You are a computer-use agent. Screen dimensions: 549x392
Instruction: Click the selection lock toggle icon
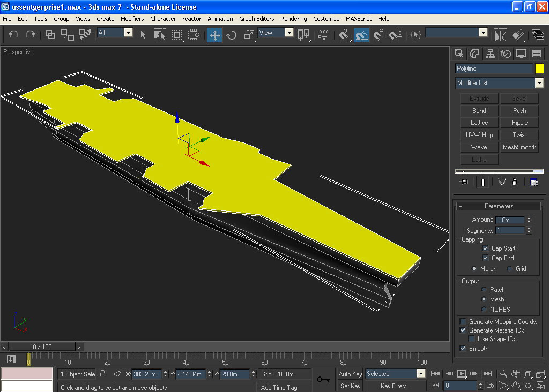click(x=102, y=374)
